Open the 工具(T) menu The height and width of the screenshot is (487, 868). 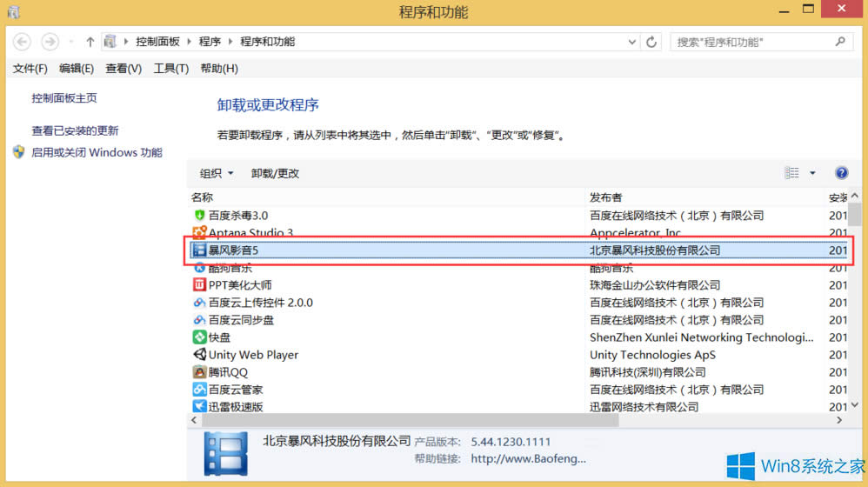pyautogui.click(x=171, y=69)
